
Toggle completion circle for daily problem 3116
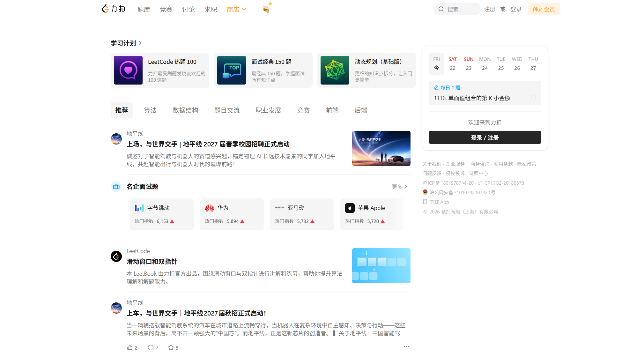[x=533, y=98]
